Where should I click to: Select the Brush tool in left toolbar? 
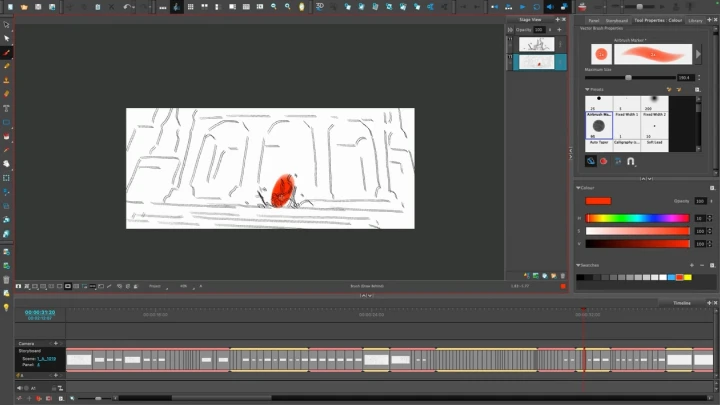pos(7,52)
